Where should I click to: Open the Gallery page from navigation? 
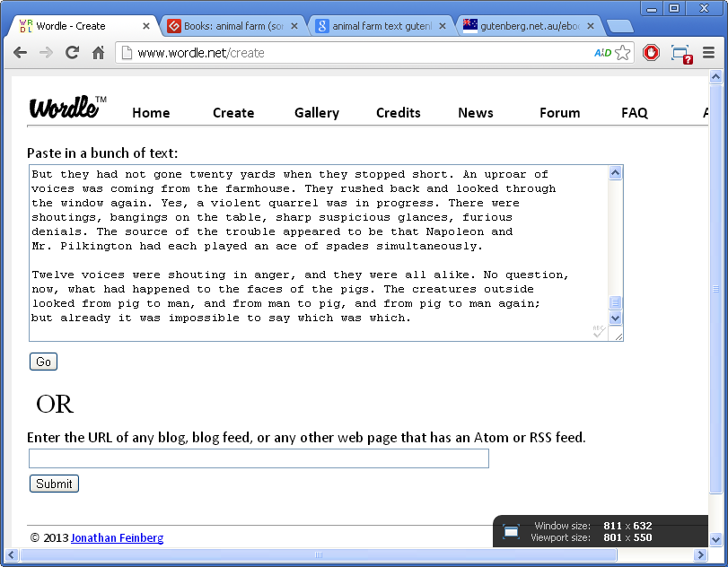[x=317, y=113]
